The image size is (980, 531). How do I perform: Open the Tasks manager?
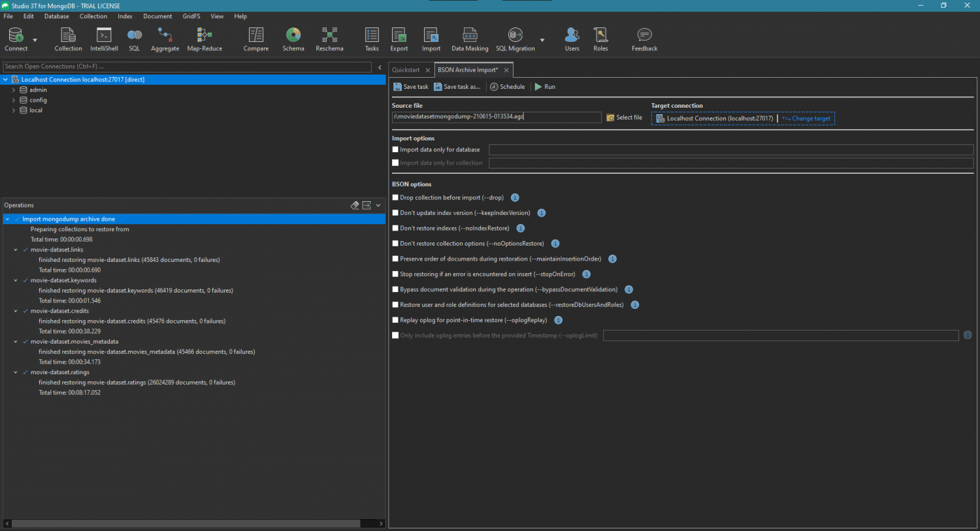(x=372, y=39)
